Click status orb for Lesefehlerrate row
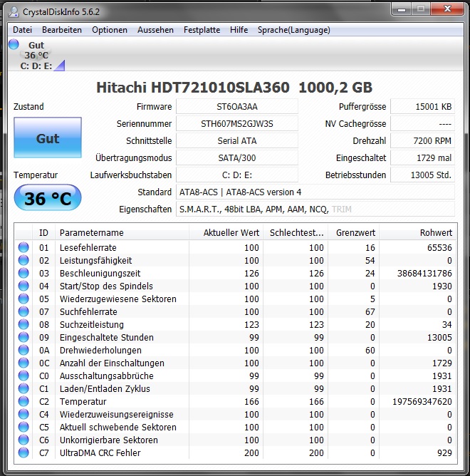Viewport: 470px width, 476px height. [23, 247]
